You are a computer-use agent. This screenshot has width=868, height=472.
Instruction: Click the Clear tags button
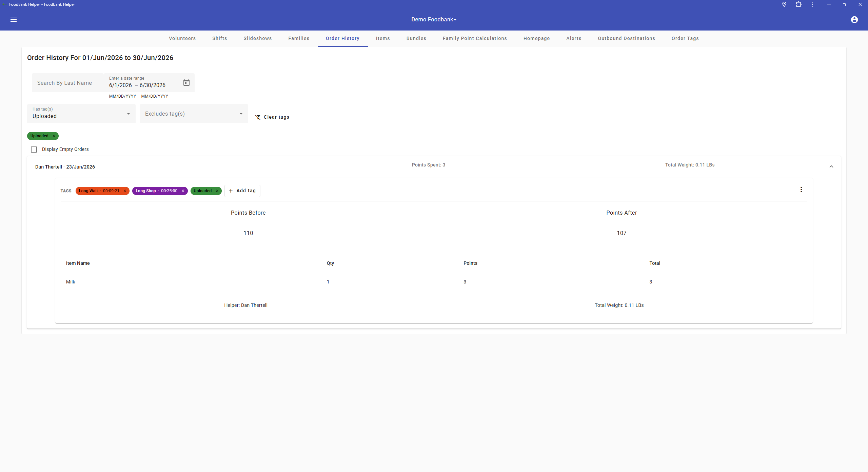click(x=272, y=117)
